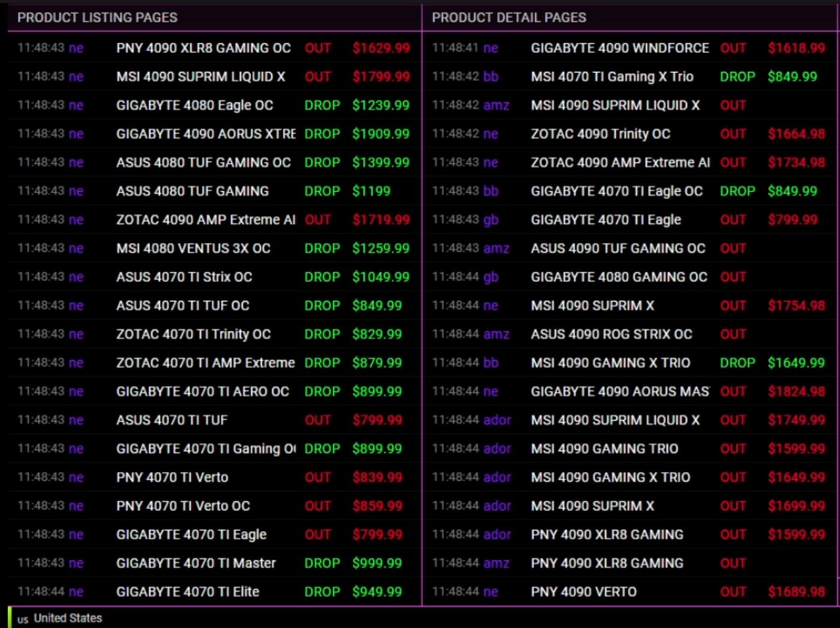This screenshot has height=628, width=840.
Task: Click the PRODUCT LISTING PAGES header
Action: tap(97, 17)
